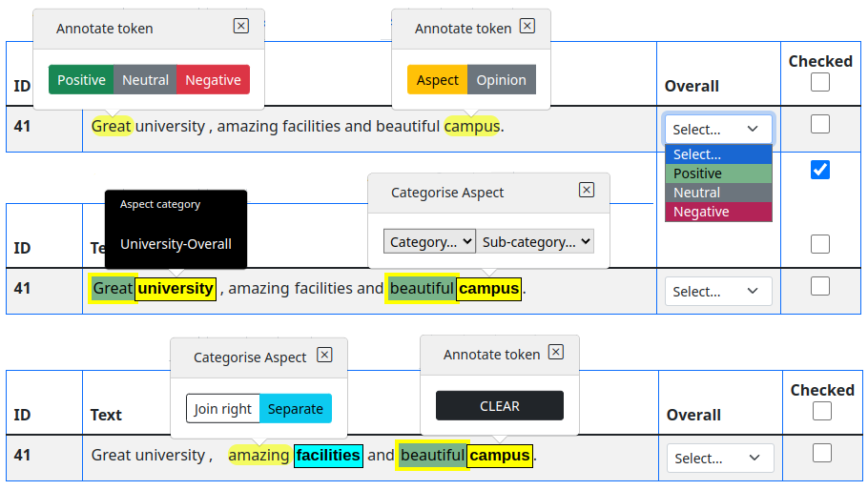Image resolution: width=868 pixels, height=490 pixels.
Task: Mark the token as Aspect
Action: [x=437, y=80]
